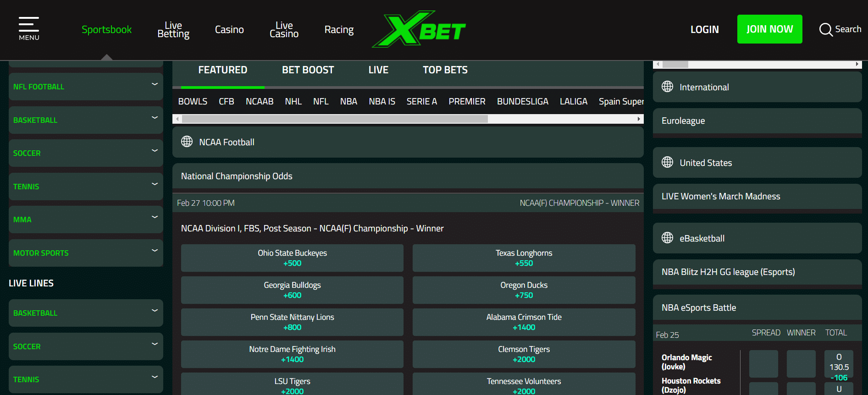Switch to the TOP BETS tab
The image size is (868, 395).
(x=445, y=70)
